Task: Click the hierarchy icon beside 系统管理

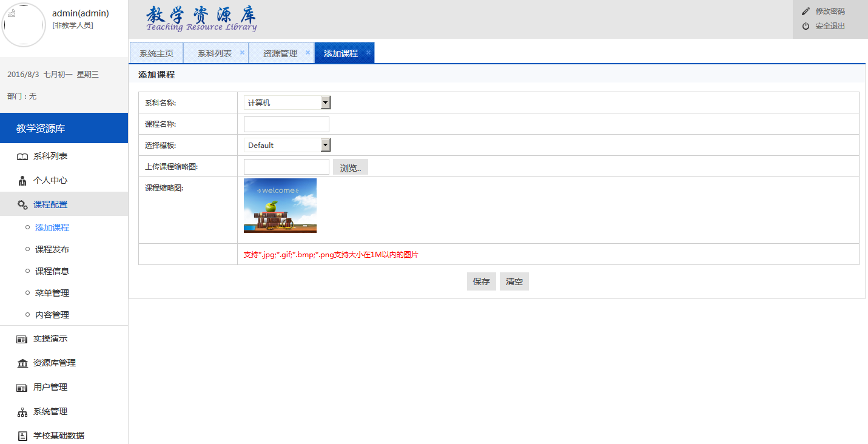Action: (x=22, y=412)
